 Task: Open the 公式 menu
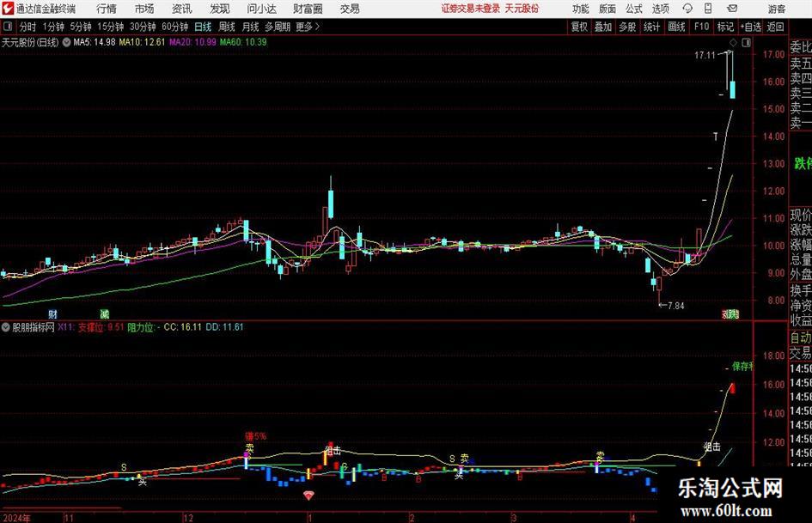pyautogui.click(x=634, y=9)
